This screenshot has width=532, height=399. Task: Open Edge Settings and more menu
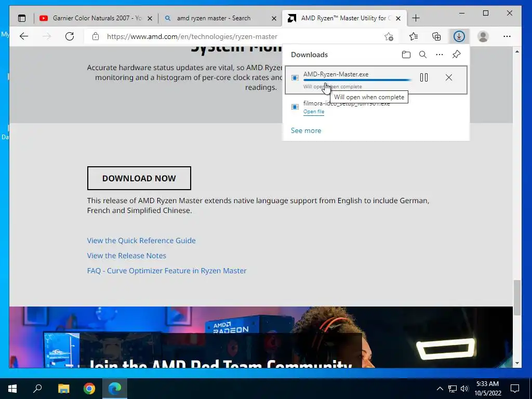coord(507,36)
